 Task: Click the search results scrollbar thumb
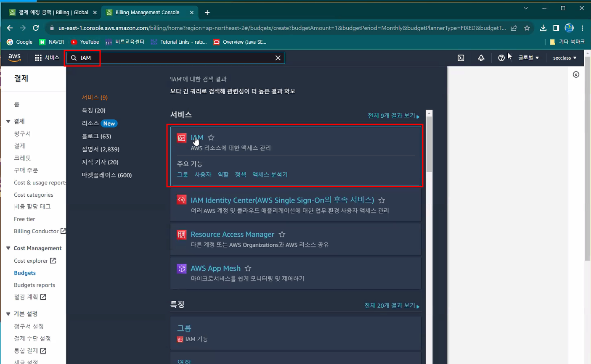click(429, 144)
